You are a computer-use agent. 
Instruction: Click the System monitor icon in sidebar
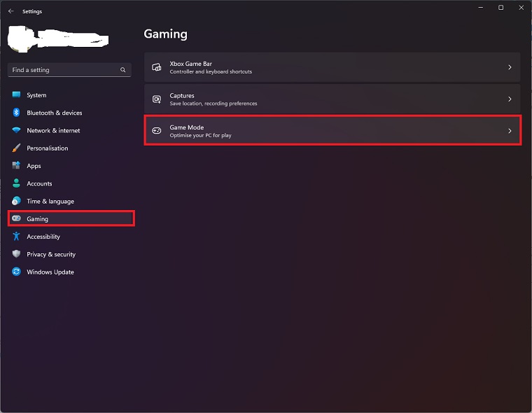[16, 95]
